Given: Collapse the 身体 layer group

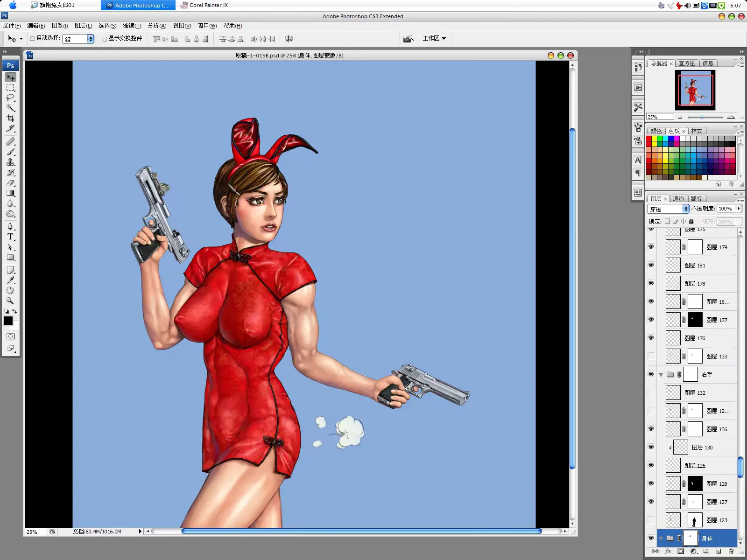Looking at the screenshot, I should [x=661, y=538].
